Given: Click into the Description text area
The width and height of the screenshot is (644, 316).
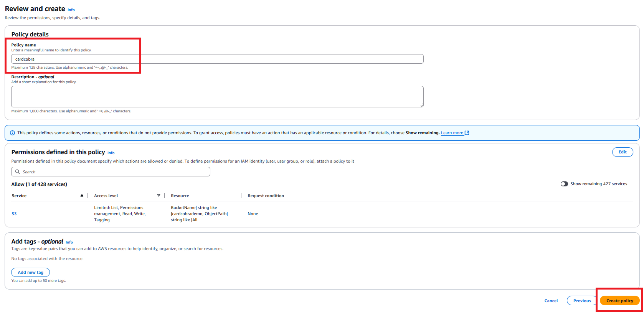Looking at the screenshot, I should pos(217,97).
